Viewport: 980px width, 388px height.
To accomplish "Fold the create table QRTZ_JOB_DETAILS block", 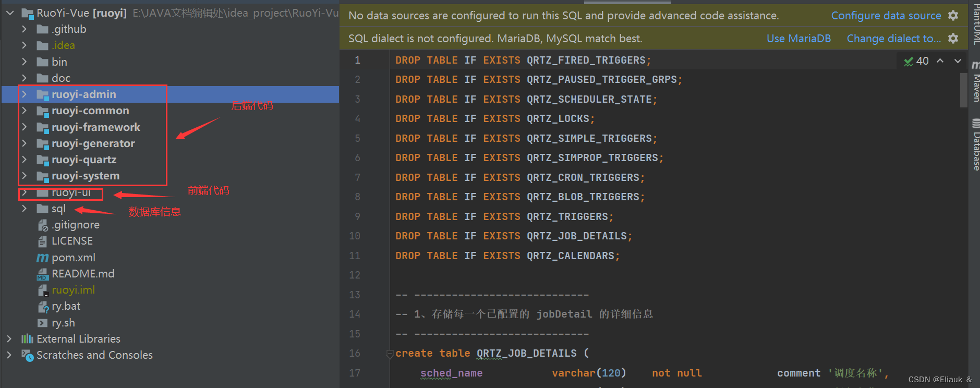I will click(x=390, y=354).
